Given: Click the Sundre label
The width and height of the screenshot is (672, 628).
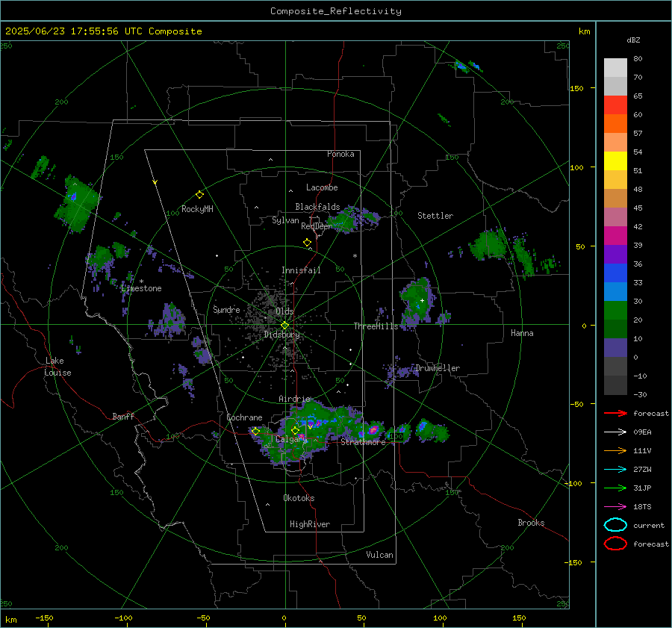Looking at the screenshot, I should (x=226, y=309).
